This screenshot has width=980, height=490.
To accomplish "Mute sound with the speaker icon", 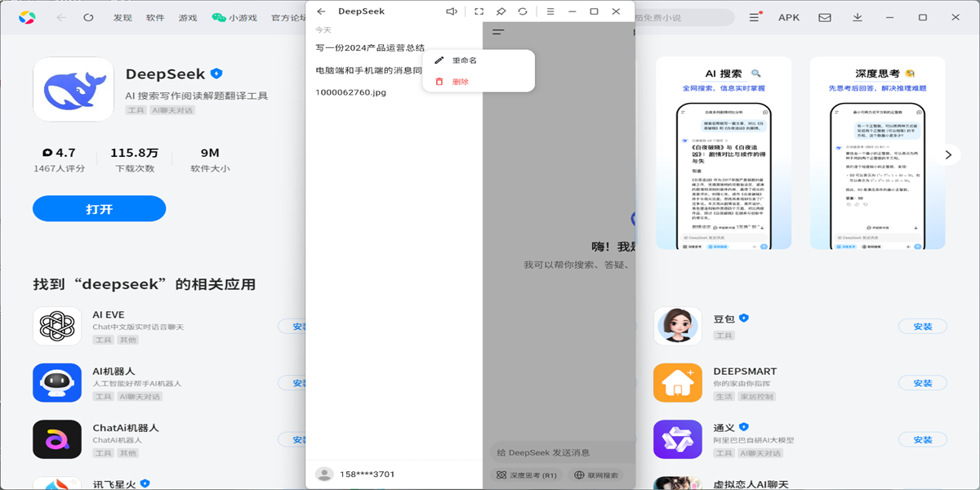I will (452, 11).
